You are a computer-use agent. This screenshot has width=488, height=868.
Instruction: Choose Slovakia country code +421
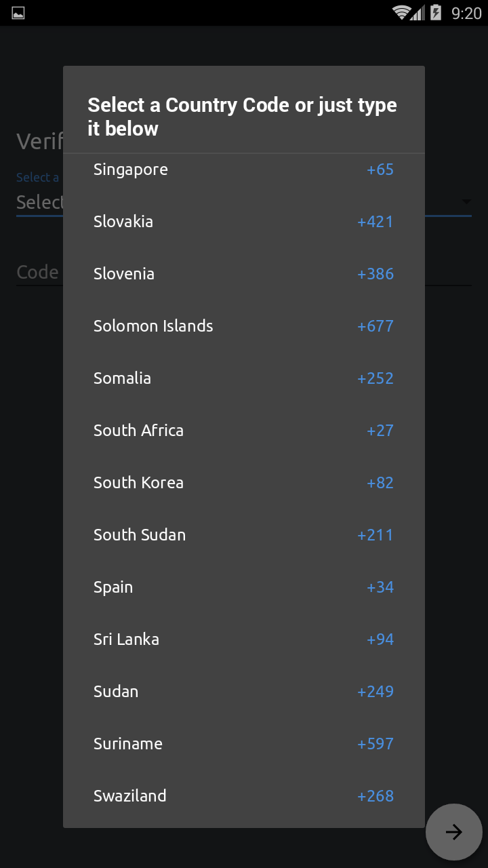point(244,221)
